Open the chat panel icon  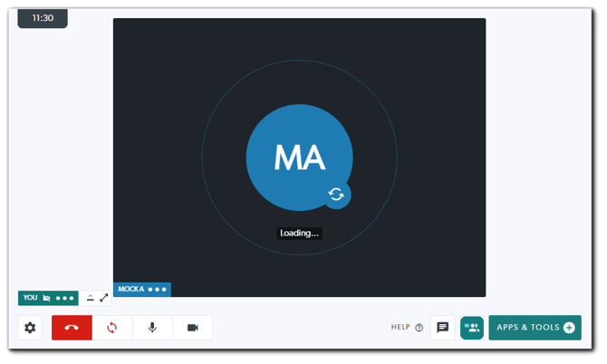click(442, 328)
